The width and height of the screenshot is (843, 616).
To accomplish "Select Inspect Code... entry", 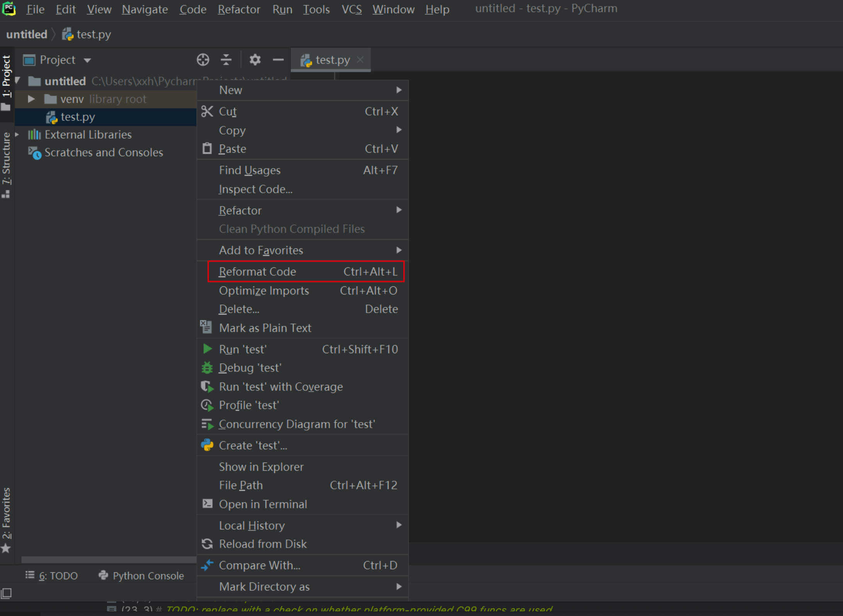I will pyautogui.click(x=303, y=189).
